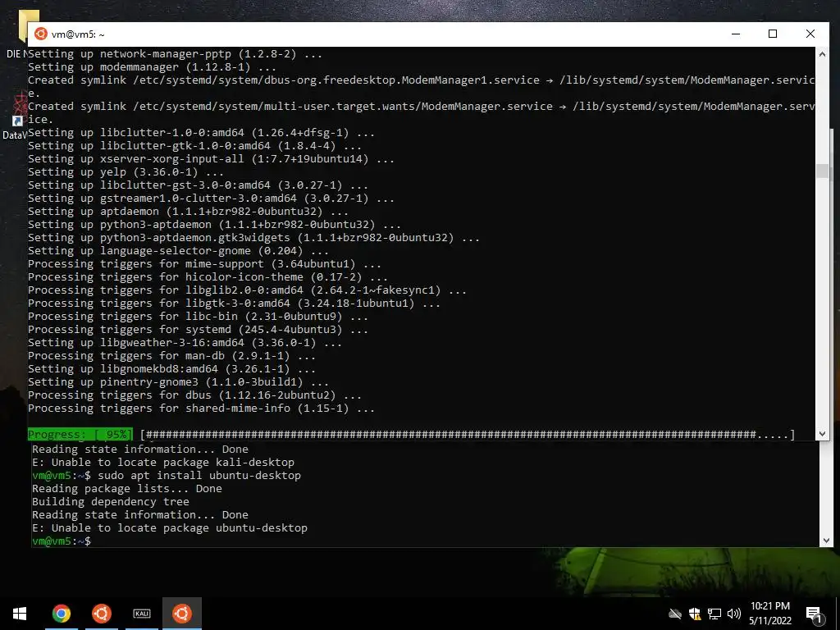Click 'Processing triggers for systemd' line
Viewport: 840px width, 630px height.
click(198, 330)
